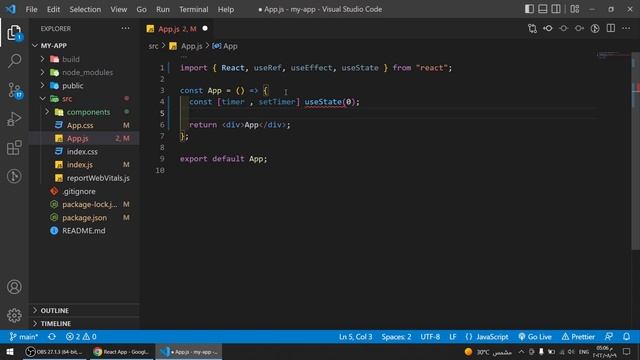Open editor more actions ellipsis

(626, 29)
